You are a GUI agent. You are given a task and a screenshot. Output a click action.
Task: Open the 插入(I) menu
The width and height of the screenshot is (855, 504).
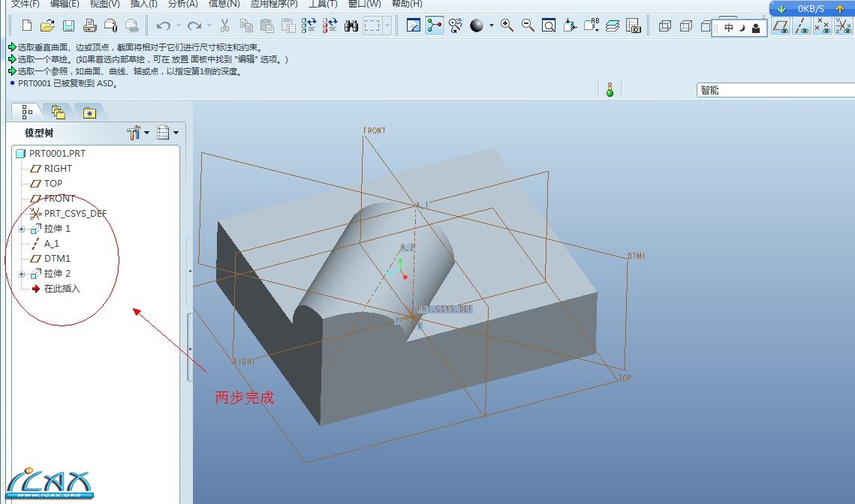pos(143,4)
